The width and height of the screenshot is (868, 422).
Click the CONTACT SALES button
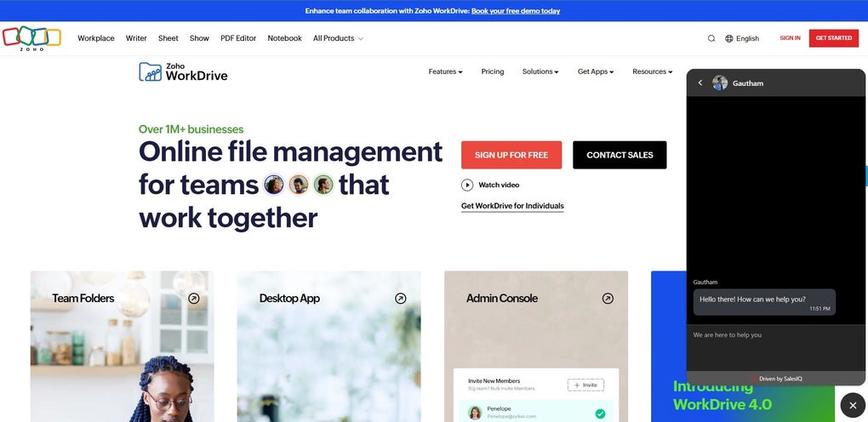(x=620, y=155)
